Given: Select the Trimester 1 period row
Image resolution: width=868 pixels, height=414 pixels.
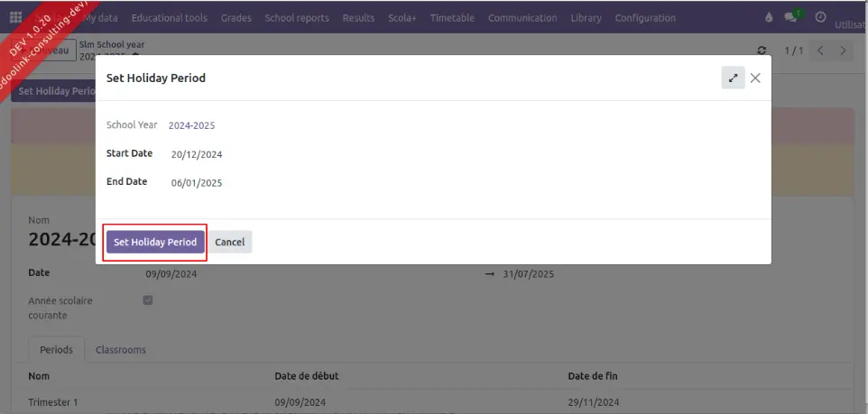Looking at the screenshot, I should coord(53,402).
